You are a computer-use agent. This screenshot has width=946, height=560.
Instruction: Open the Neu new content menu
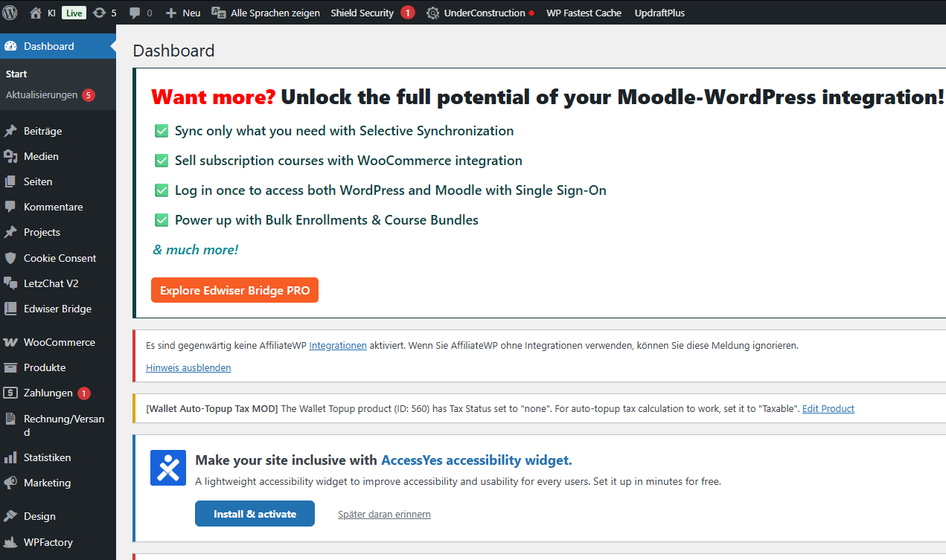coord(191,13)
